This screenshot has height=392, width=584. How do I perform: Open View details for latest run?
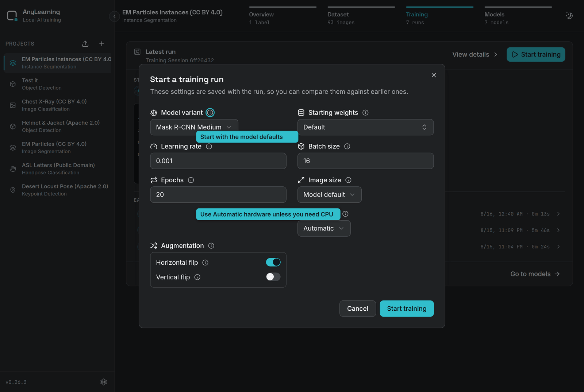click(475, 54)
